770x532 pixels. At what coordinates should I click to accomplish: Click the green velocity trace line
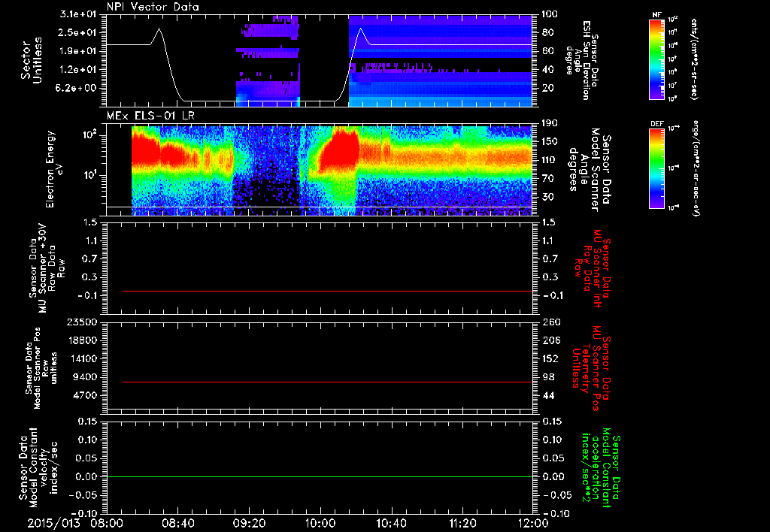[319, 476]
